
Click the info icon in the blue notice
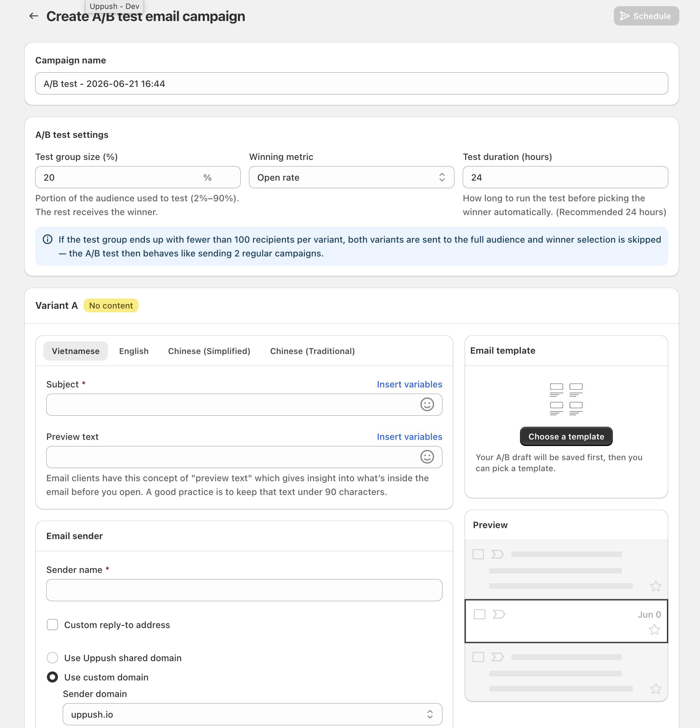tap(48, 240)
